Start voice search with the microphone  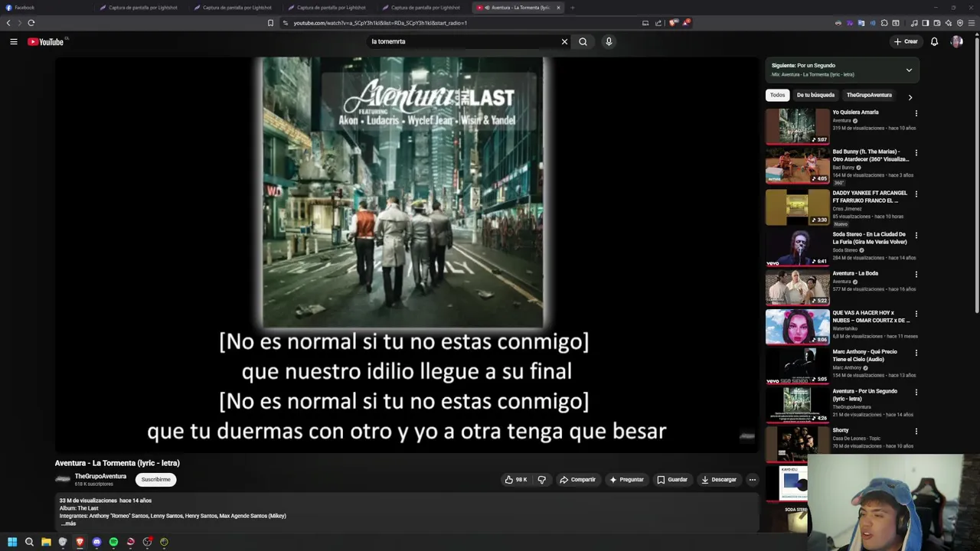point(609,41)
